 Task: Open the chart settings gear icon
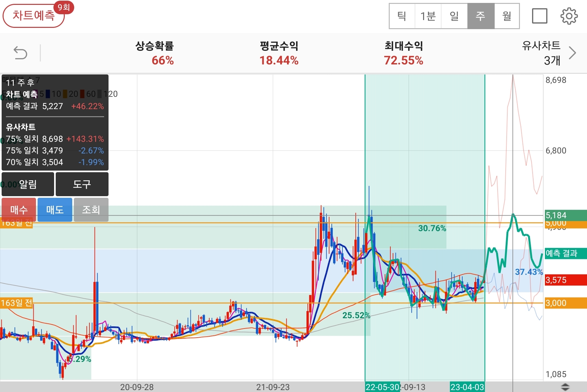tap(569, 16)
